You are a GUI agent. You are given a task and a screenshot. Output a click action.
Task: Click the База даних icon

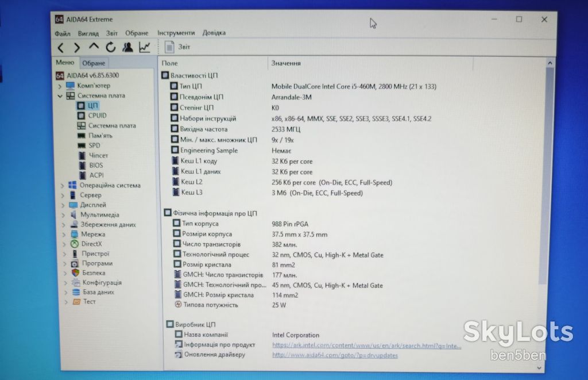click(x=76, y=292)
